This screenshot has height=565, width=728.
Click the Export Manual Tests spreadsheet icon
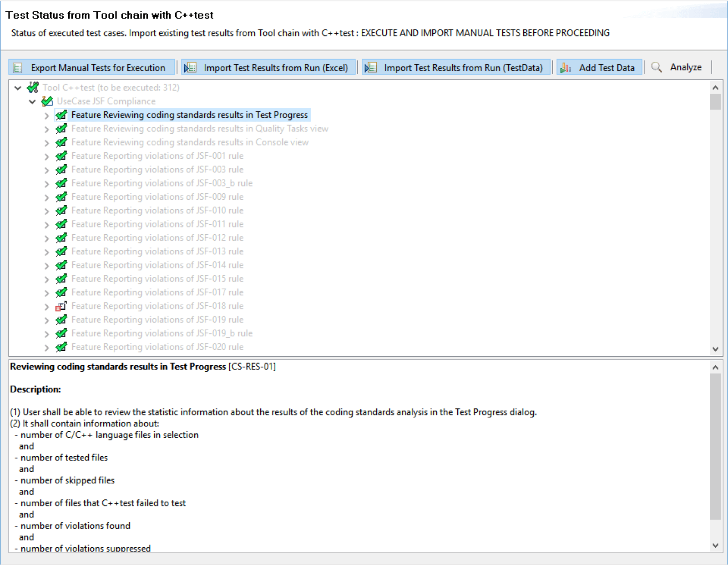pyautogui.click(x=18, y=68)
